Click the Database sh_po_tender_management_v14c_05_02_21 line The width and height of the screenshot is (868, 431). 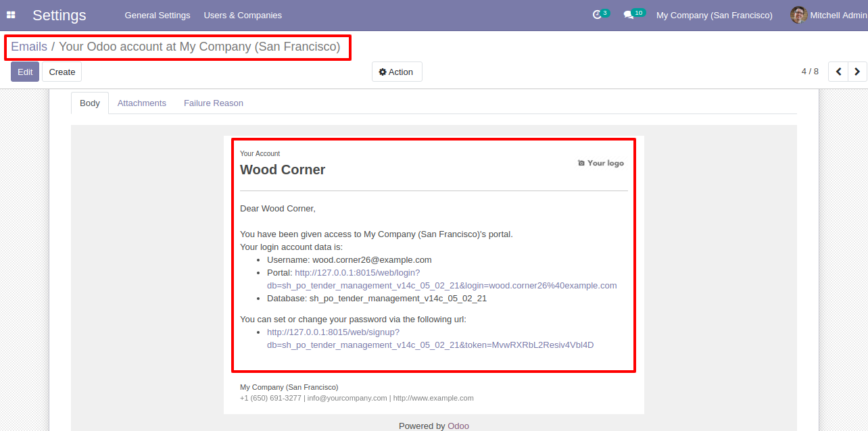click(x=377, y=298)
